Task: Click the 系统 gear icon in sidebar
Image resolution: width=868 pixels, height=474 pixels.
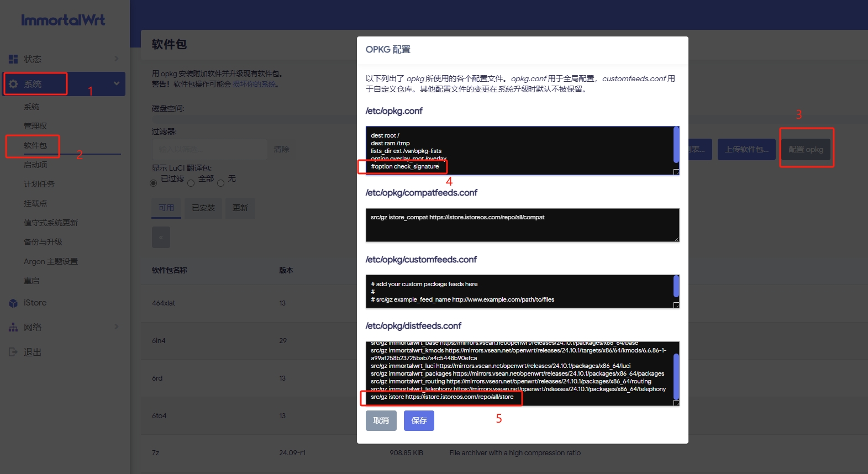Action: click(x=13, y=84)
